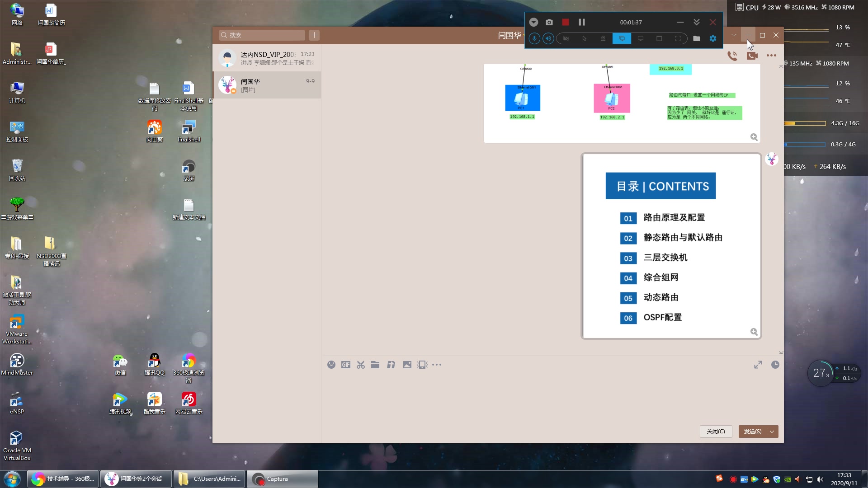Toggle microphone recording in Captura
Viewport: 868px width, 488px height.
[534, 38]
